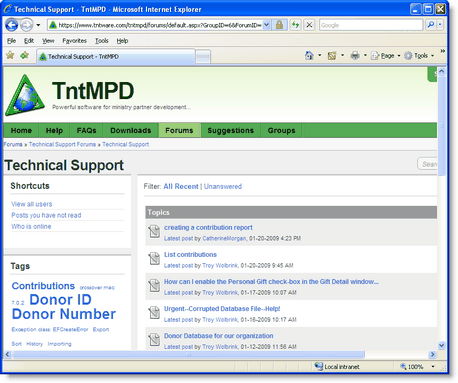458x383 pixels.
Task: Click the Favorites Center star icon
Action: pyautogui.click(x=10, y=55)
